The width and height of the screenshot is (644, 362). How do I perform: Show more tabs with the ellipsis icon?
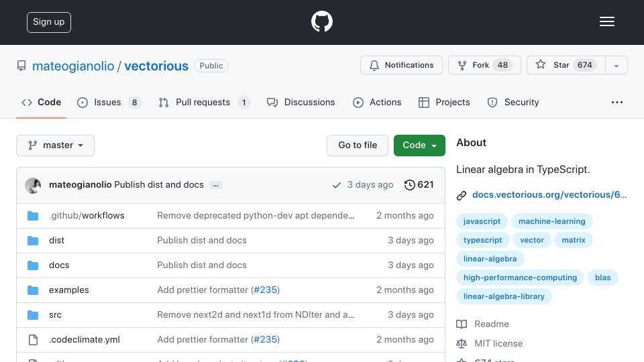coord(617,102)
